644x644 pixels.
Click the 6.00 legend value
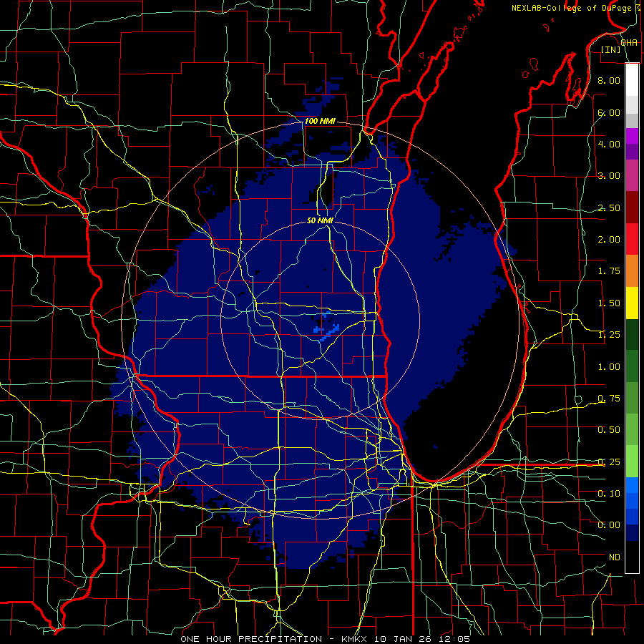pyautogui.click(x=609, y=112)
